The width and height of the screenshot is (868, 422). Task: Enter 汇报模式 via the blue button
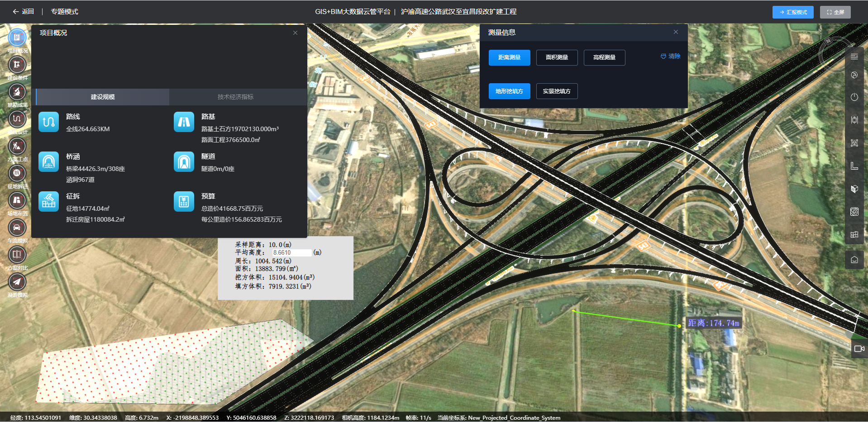coord(793,12)
